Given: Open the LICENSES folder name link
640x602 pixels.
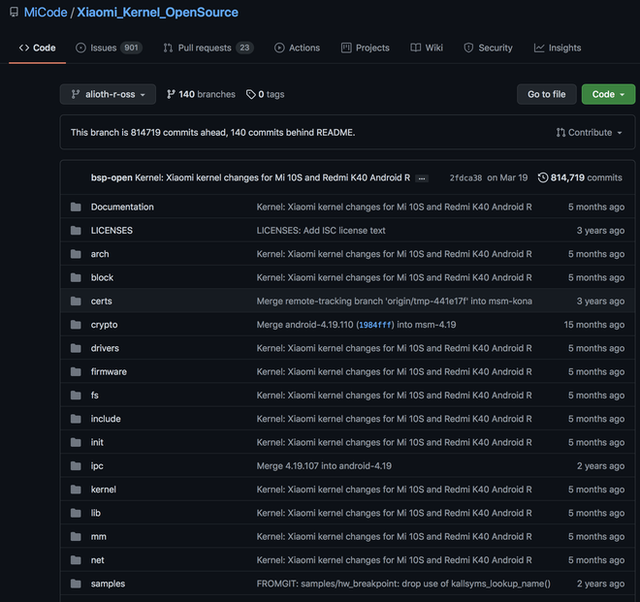Looking at the screenshot, I should coord(112,231).
